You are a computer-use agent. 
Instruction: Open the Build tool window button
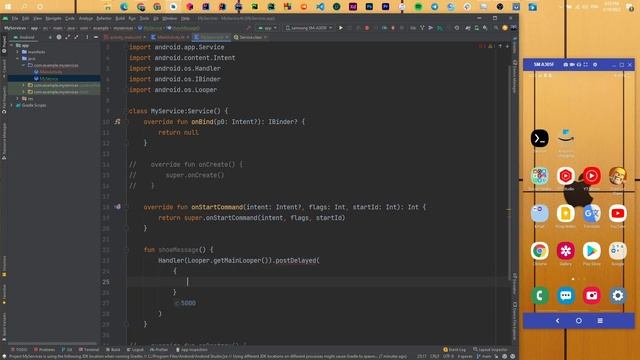click(113, 349)
